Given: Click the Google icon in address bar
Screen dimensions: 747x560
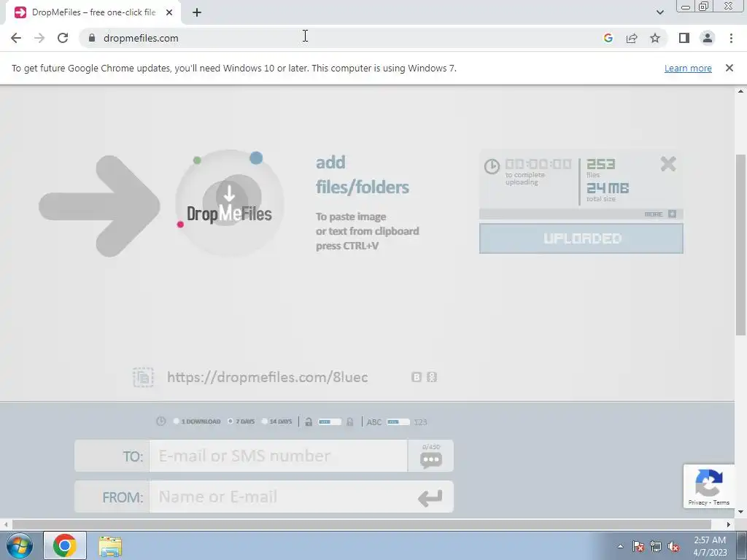Looking at the screenshot, I should [608, 38].
